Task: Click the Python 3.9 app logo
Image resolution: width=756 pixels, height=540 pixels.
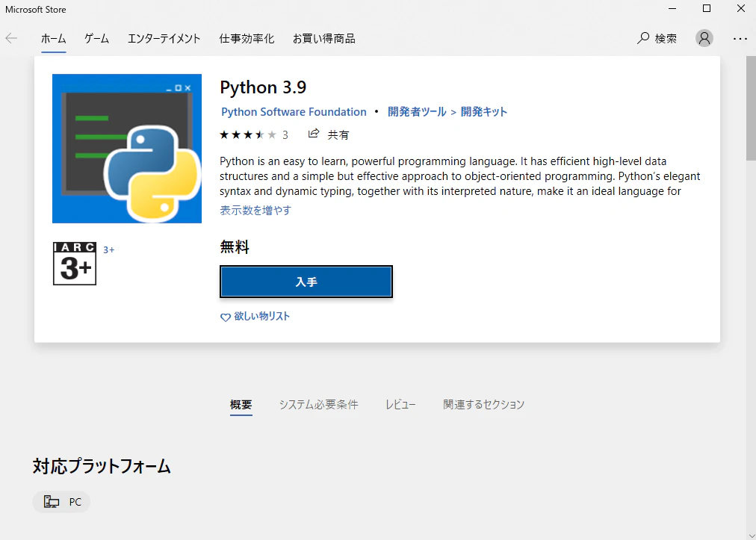Action: coord(127,149)
